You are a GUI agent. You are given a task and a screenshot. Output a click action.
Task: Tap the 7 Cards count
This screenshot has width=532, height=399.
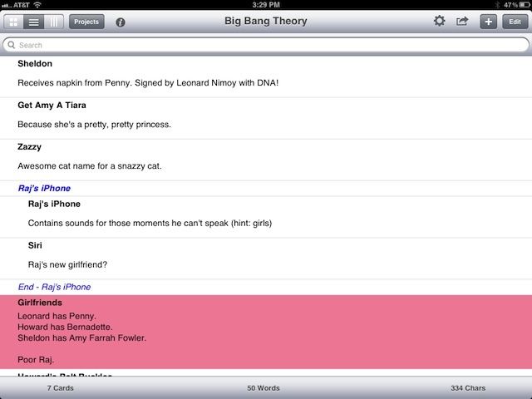point(61,388)
